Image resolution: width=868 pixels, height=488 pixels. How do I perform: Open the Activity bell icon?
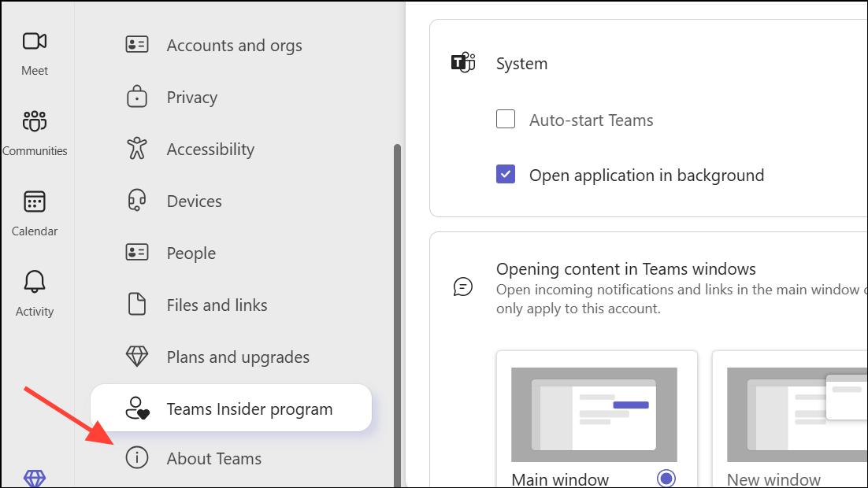coord(35,282)
